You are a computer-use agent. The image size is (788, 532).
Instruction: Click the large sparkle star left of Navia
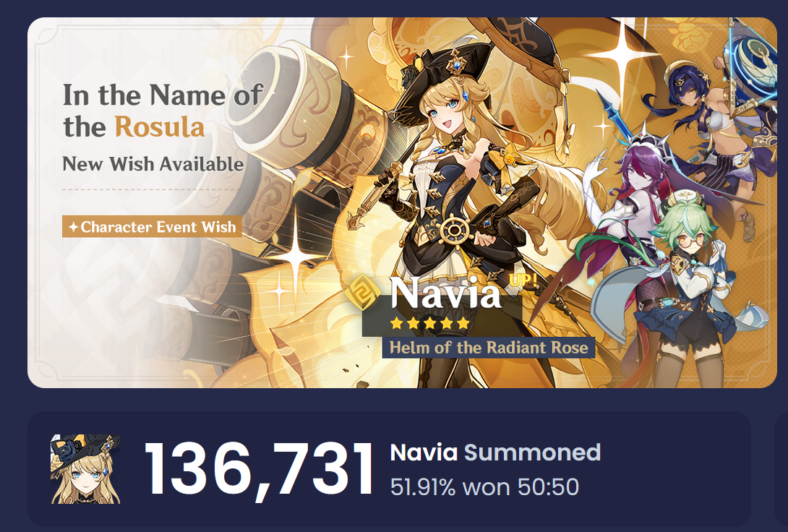(295, 257)
